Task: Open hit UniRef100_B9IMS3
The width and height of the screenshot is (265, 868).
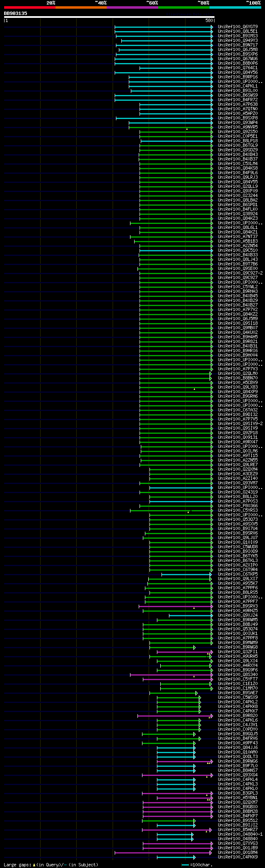Action: (238, 36)
